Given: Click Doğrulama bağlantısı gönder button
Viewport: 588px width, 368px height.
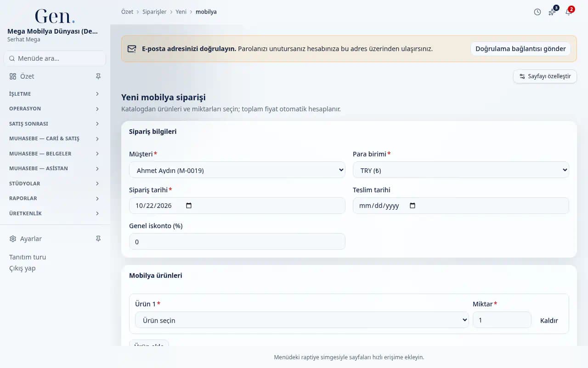Looking at the screenshot, I should click(x=520, y=49).
